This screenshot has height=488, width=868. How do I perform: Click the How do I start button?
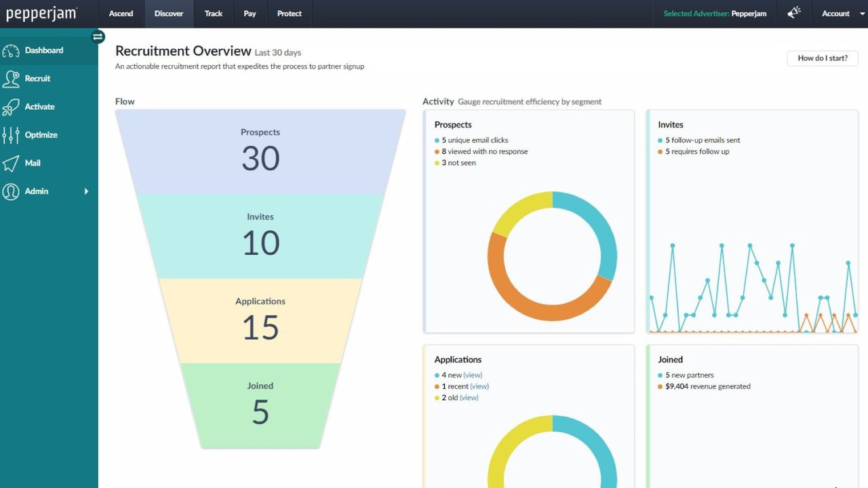pyautogui.click(x=822, y=58)
